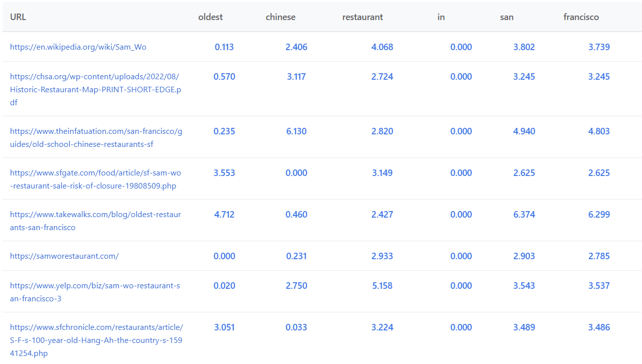This screenshot has width=642, height=364.
Task: Select value 2.427 in takewalks row
Action: pyautogui.click(x=382, y=215)
